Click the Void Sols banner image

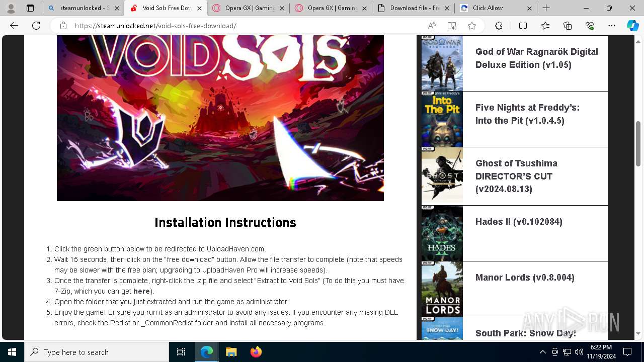coord(220,118)
